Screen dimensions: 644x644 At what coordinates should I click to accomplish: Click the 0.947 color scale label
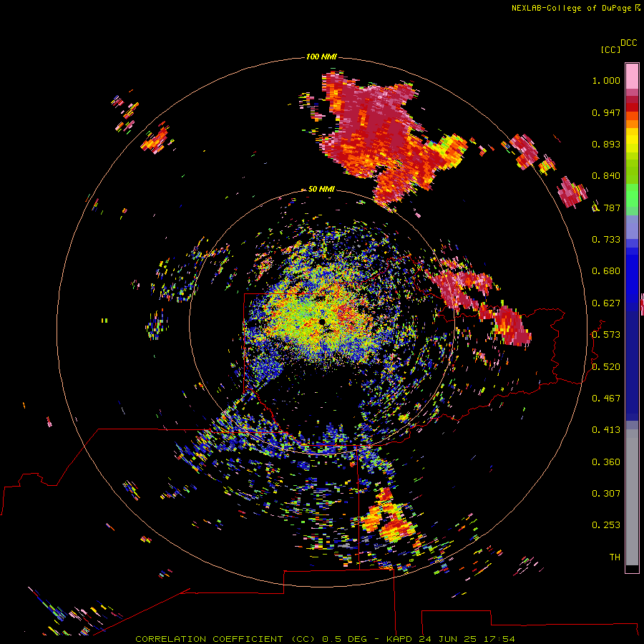pyautogui.click(x=606, y=112)
